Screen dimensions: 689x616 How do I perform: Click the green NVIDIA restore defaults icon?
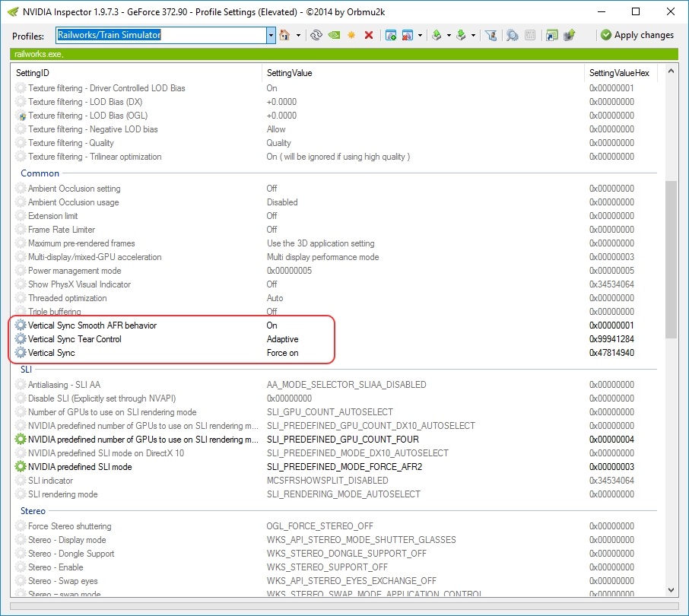[334, 35]
